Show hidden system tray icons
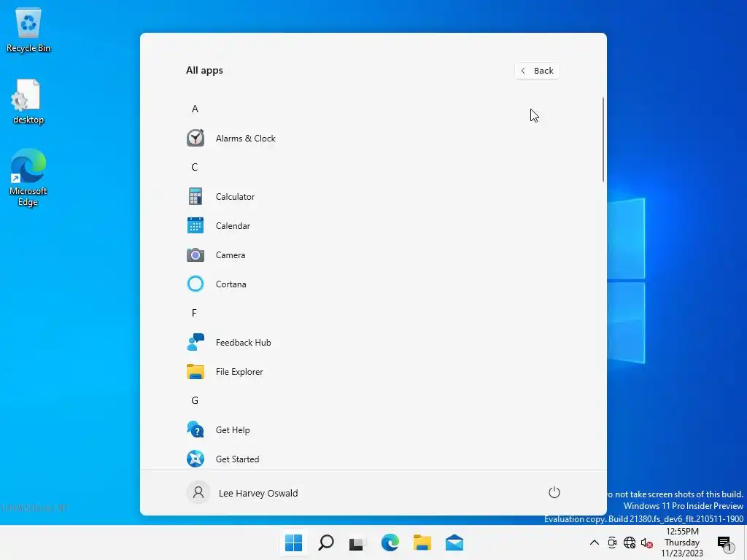The height and width of the screenshot is (560, 747). [594, 542]
